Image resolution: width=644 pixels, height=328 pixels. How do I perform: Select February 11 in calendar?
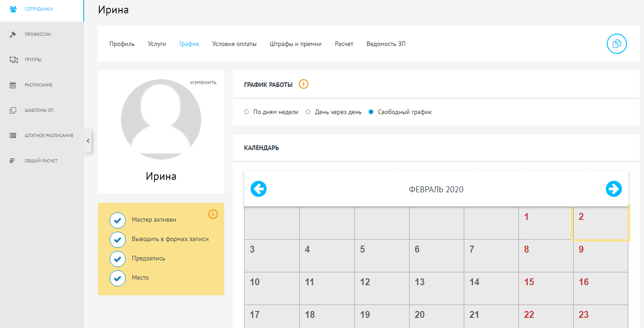(327, 288)
